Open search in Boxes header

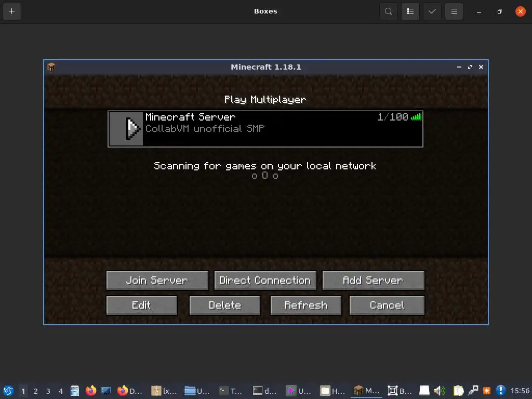389,11
